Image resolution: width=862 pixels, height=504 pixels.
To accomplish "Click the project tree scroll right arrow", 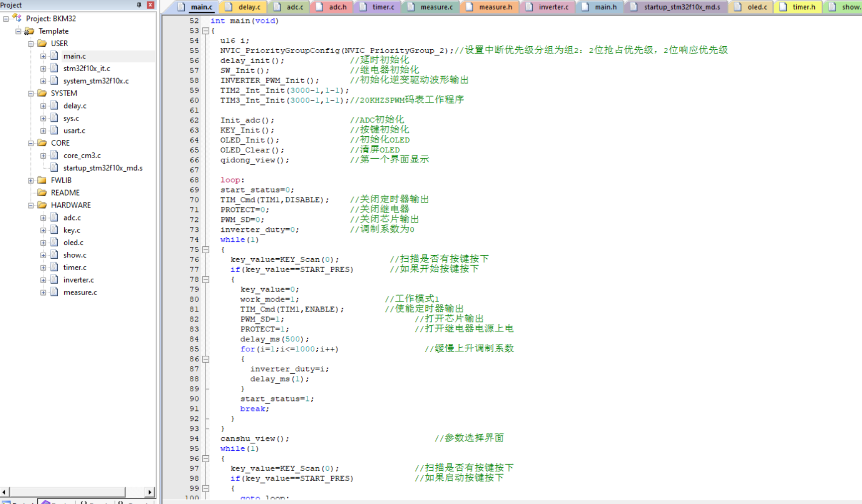I will [x=150, y=492].
